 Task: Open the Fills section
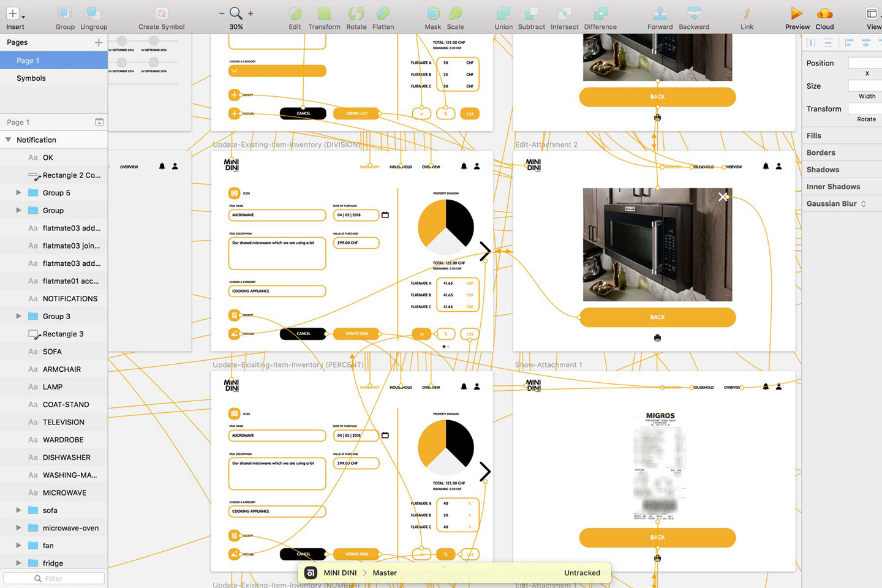click(814, 136)
